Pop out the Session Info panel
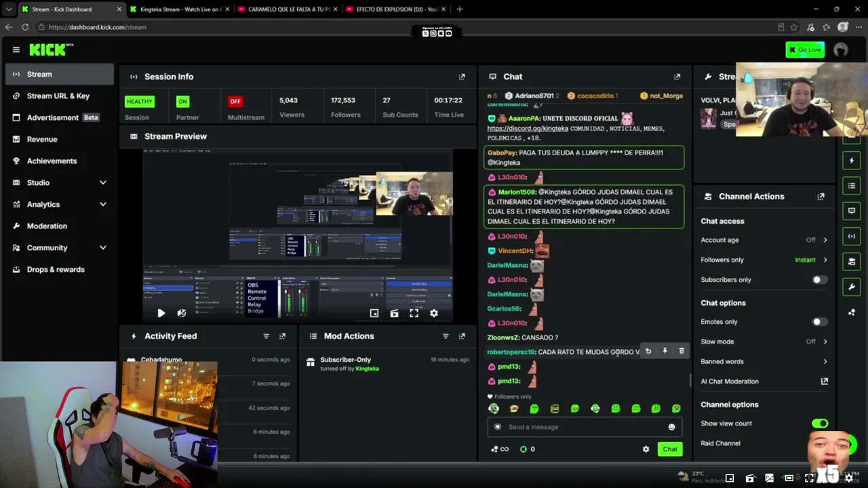Screen dimensions: 868x488 coord(462,77)
